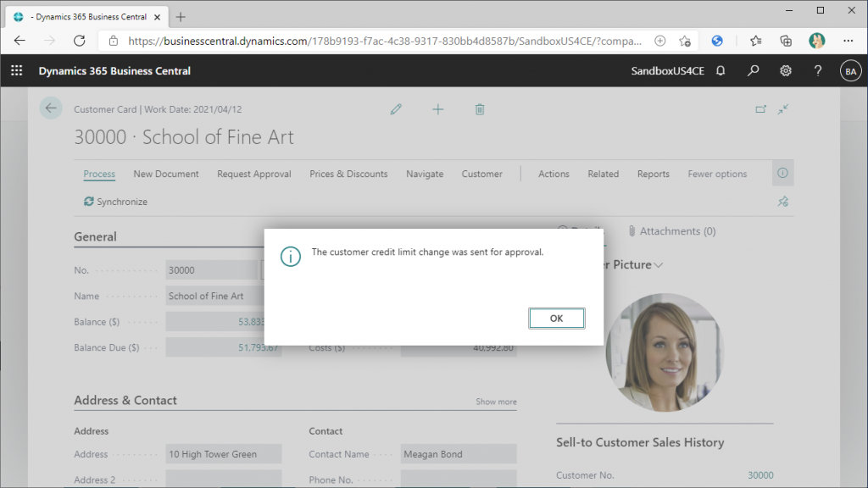Click the customer picture thumbnail
The height and width of the screenshot is (488, 868).
[x=665, y=352]
